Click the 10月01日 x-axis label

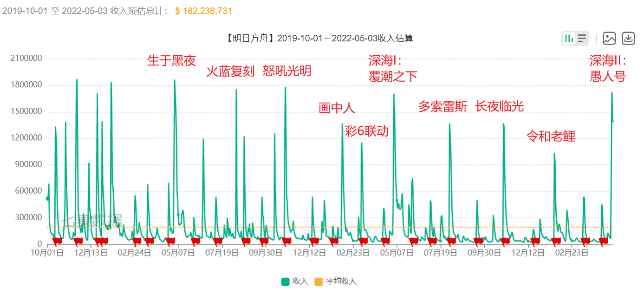47,253
